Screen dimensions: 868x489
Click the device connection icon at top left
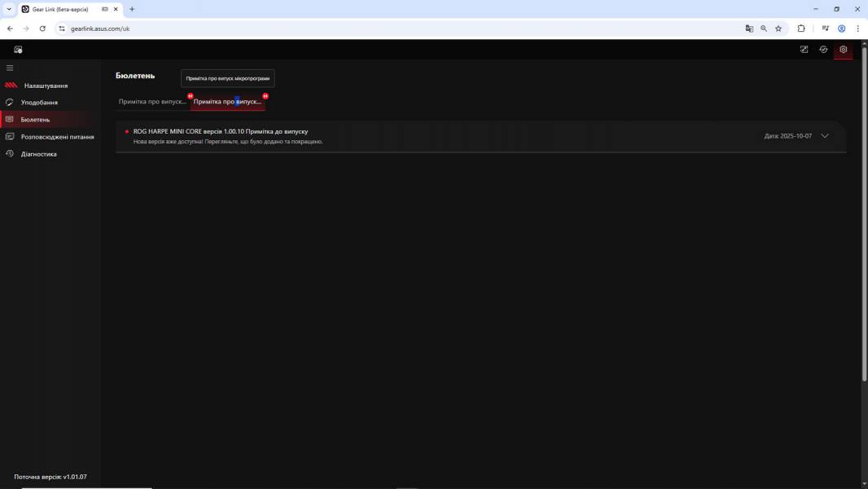point(18,50)
